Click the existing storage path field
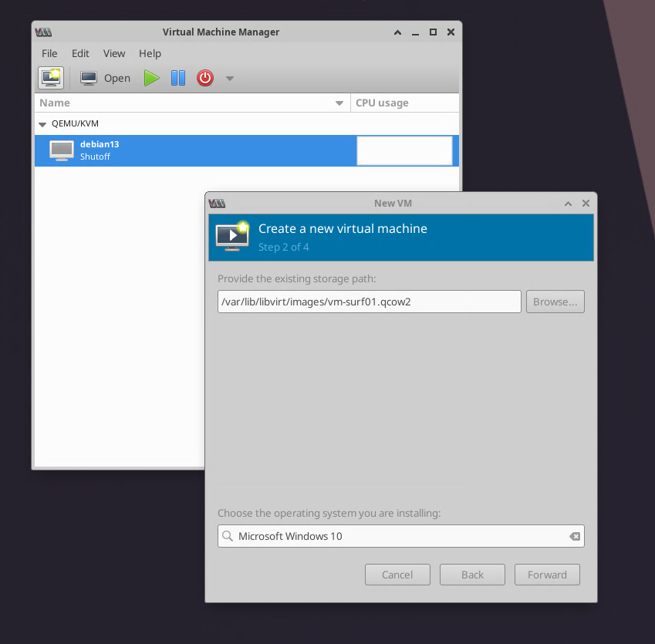 point(369,302)
